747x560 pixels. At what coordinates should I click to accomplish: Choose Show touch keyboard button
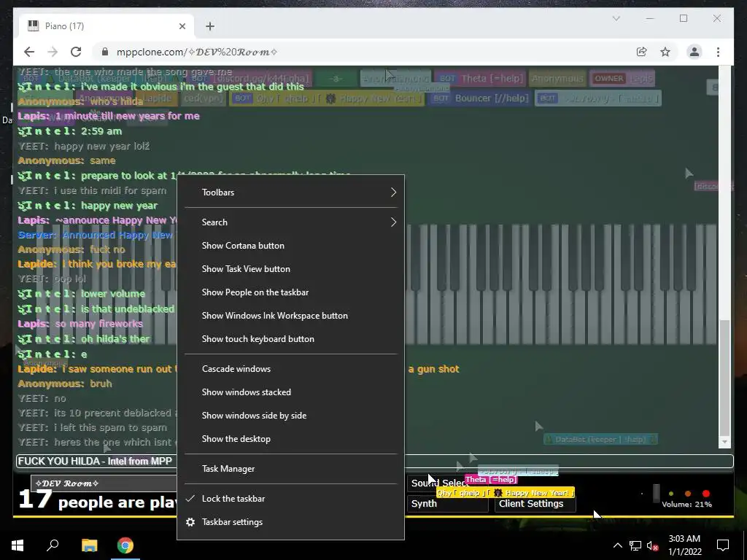pos(290,339)
